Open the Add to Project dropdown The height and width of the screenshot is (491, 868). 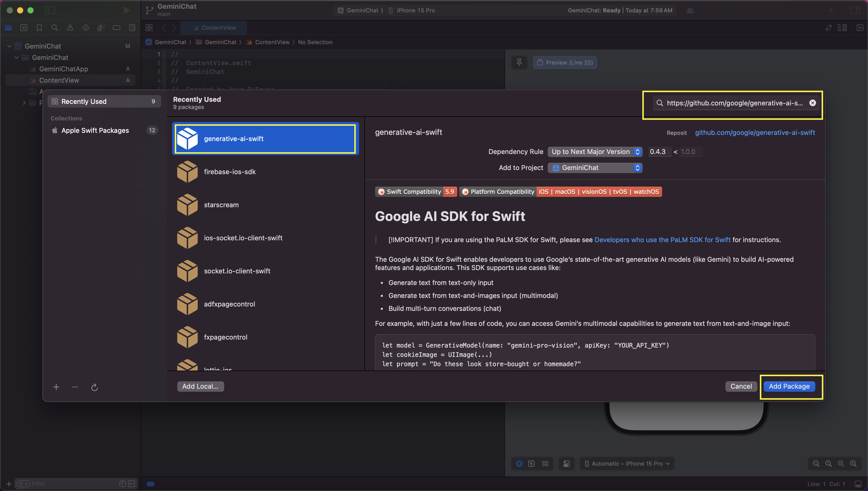tap(595, 168)
